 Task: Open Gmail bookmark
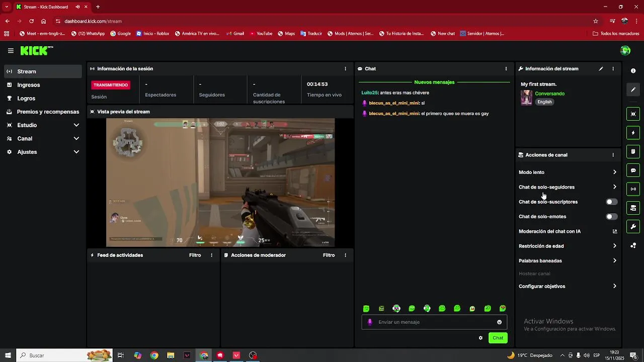pyautogui.click(x=235, y=34)
